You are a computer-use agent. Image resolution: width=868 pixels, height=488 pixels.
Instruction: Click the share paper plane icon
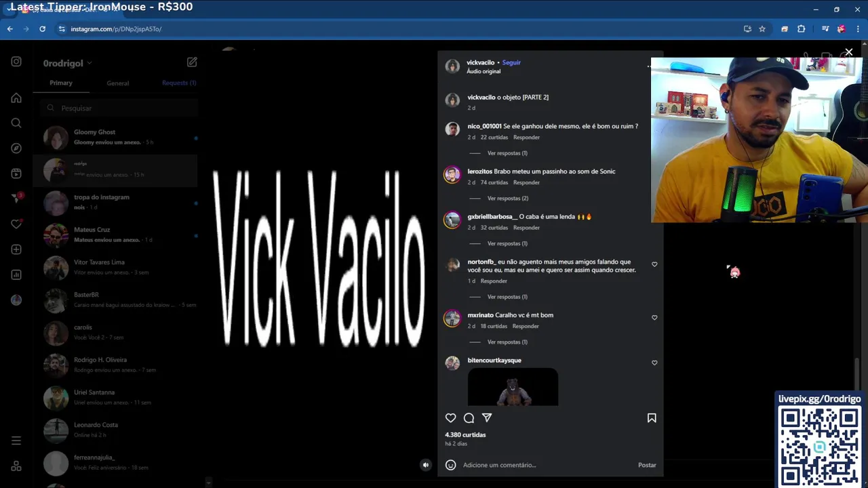[x=487, y=418]
